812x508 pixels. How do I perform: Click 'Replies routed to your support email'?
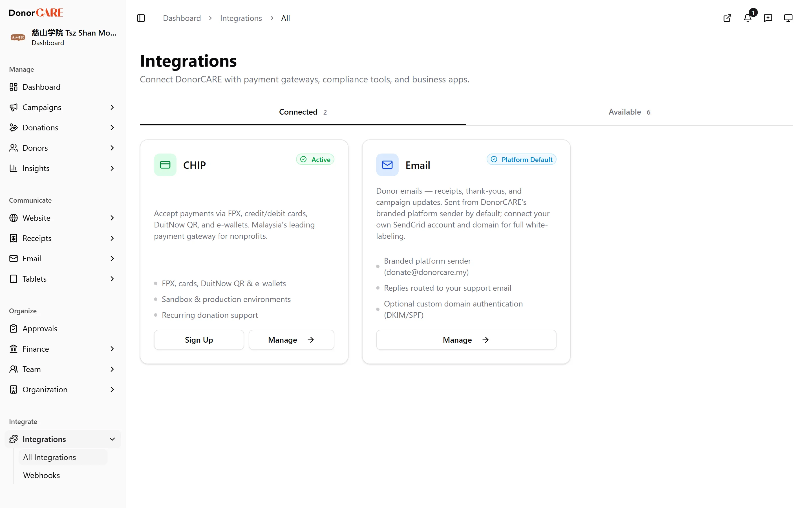[448, 288]
